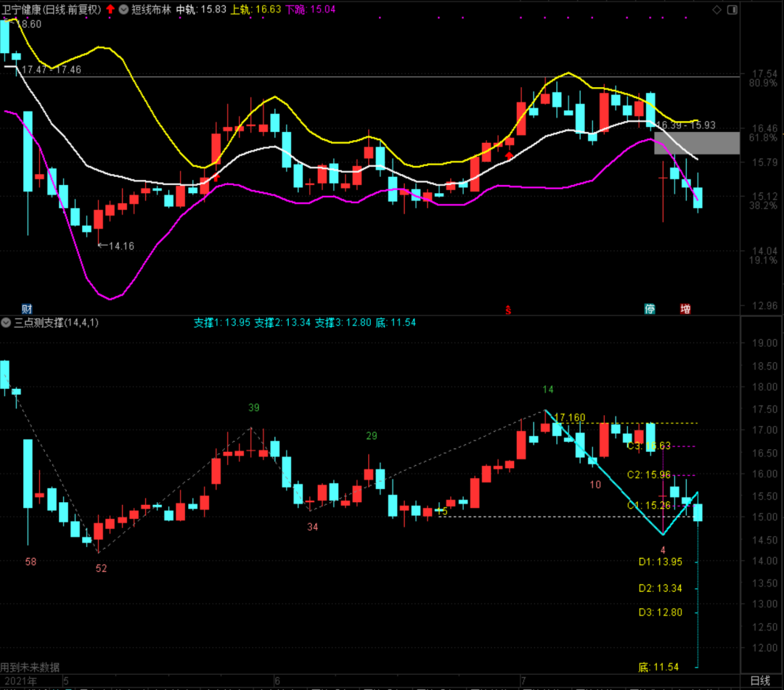Click the yellow 上轨: 16.63 value
This screenshot has width=784, height=690.
coord(256,9)
